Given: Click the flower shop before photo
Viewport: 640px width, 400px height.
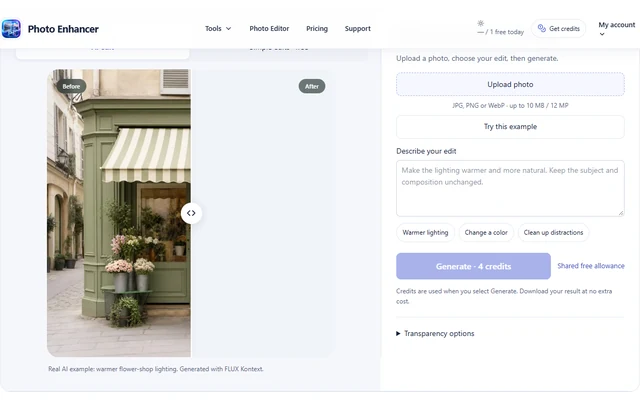Looking at the screenshot, I should click(119, 213).
